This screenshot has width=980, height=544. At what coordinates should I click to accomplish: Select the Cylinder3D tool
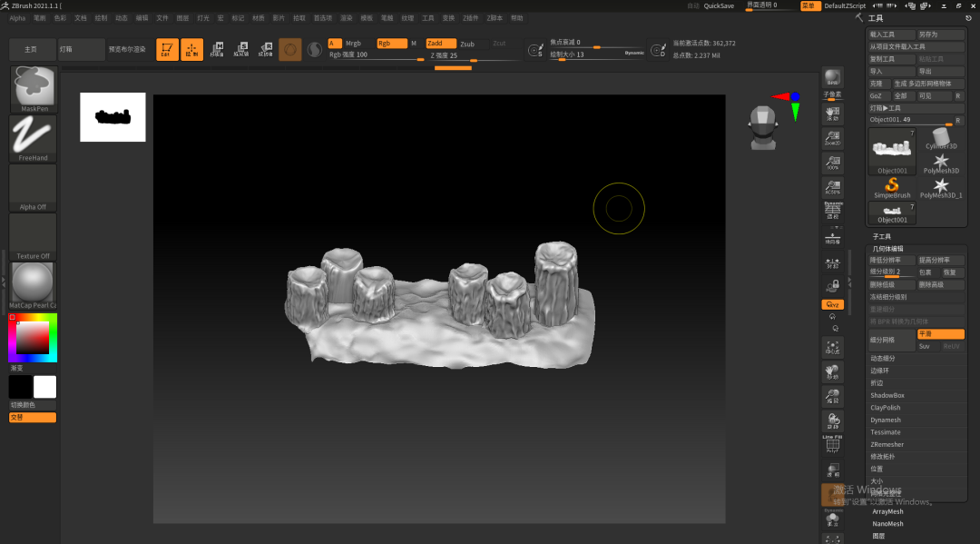click(941, 138)
